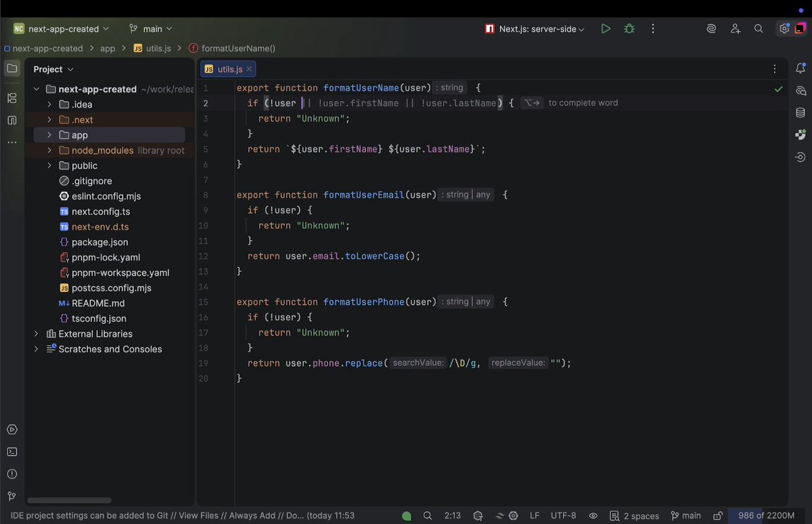812x524 pixels.
Task: Select the utils.js editor tab
Action: click(228, 69)
